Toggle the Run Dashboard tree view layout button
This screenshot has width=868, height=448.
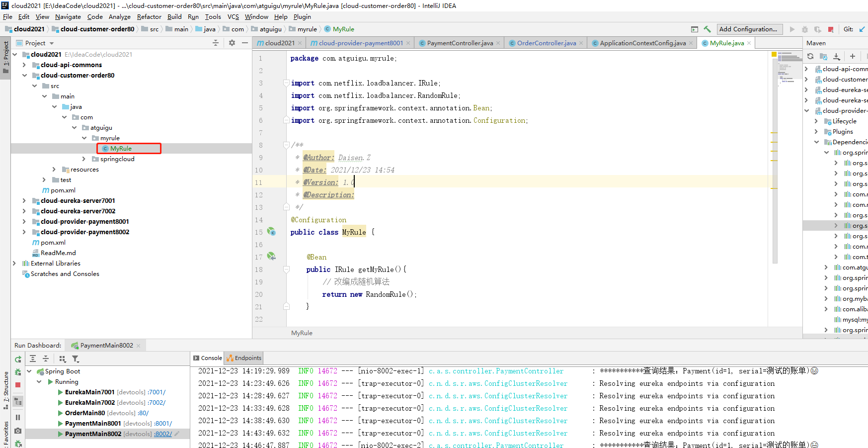(x=18, y=401)
